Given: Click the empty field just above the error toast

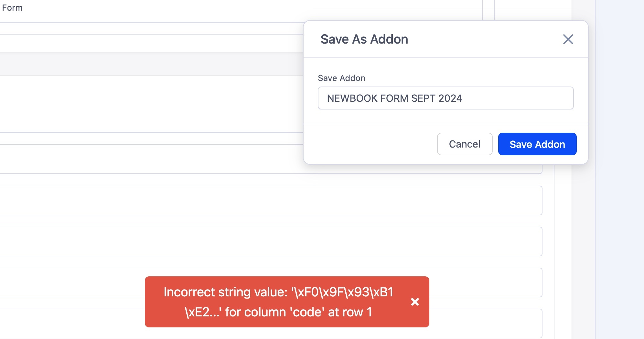Looking at the screenshot, I should [x=270, y=241].
